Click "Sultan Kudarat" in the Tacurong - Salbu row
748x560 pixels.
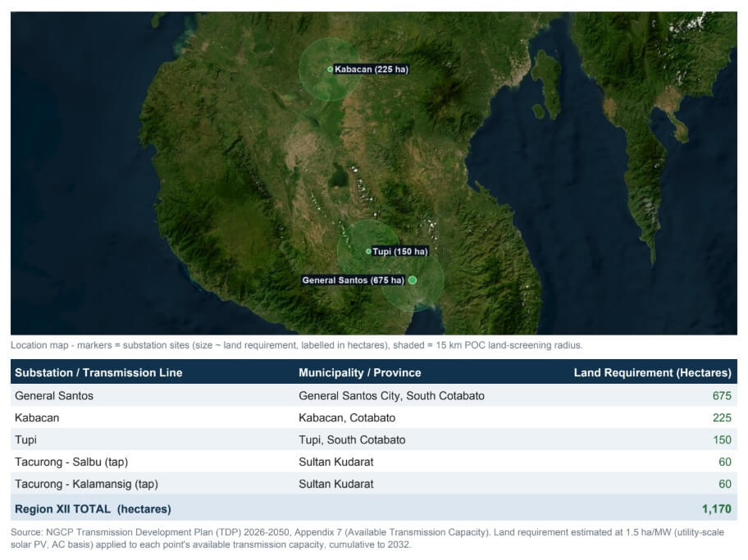(335, 462)
